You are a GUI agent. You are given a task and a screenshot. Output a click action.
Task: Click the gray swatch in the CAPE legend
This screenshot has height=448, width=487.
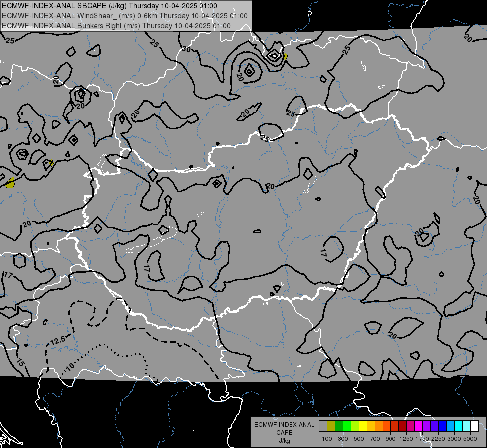(x=323, y=426)
